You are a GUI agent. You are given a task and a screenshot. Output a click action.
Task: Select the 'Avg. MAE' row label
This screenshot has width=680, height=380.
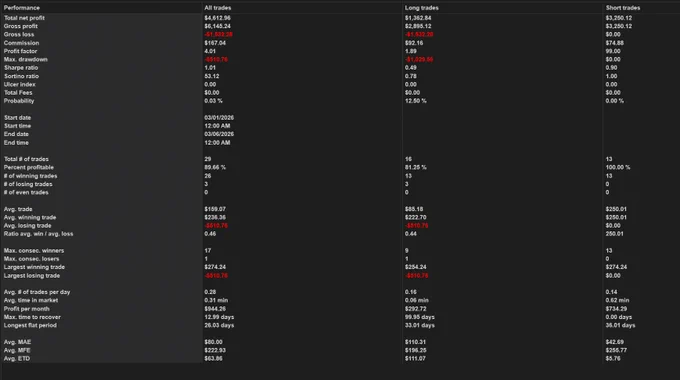17,342
